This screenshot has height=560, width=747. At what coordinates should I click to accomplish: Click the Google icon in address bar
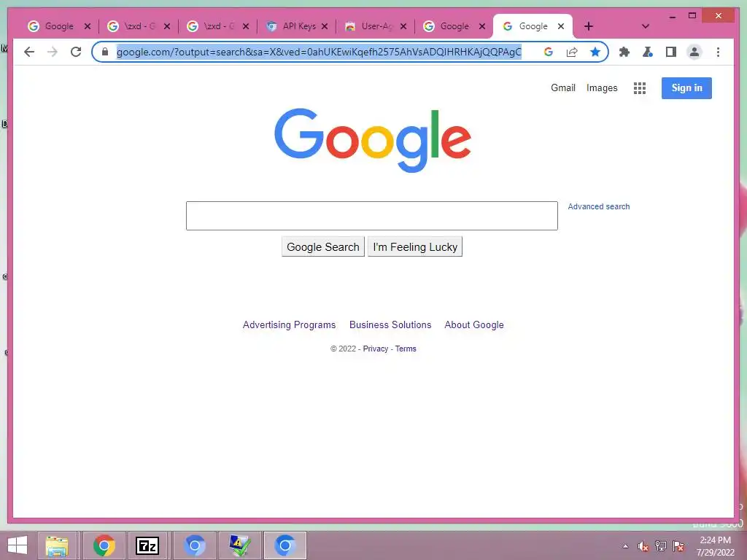point(549,52)
